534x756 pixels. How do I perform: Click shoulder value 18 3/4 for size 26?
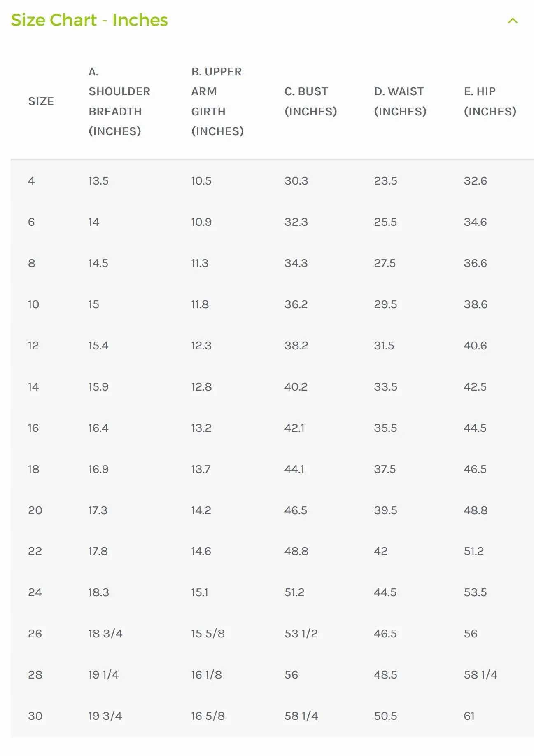click(x=105, y=634)
